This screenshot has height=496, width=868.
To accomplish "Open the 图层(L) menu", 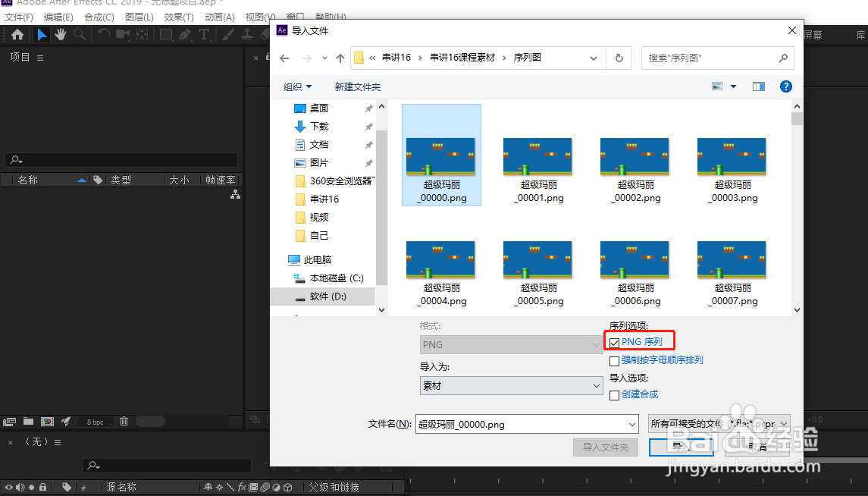I will tap(139, 17).
